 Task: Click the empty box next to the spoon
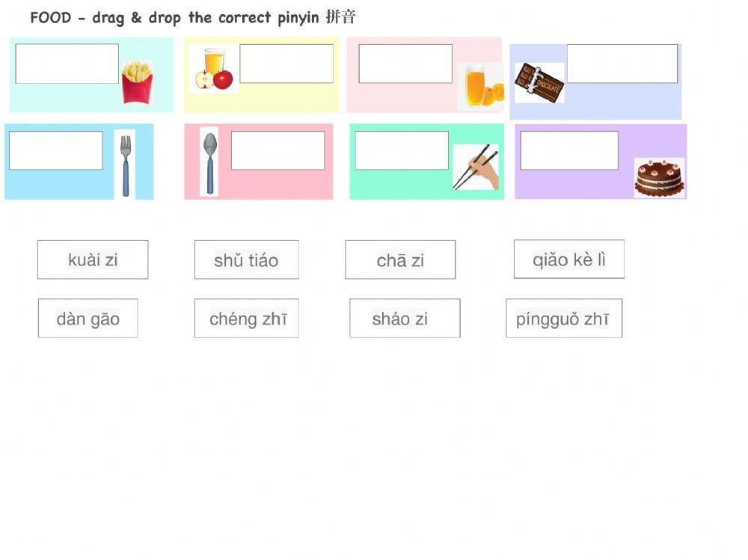click(x=278, y=150)
